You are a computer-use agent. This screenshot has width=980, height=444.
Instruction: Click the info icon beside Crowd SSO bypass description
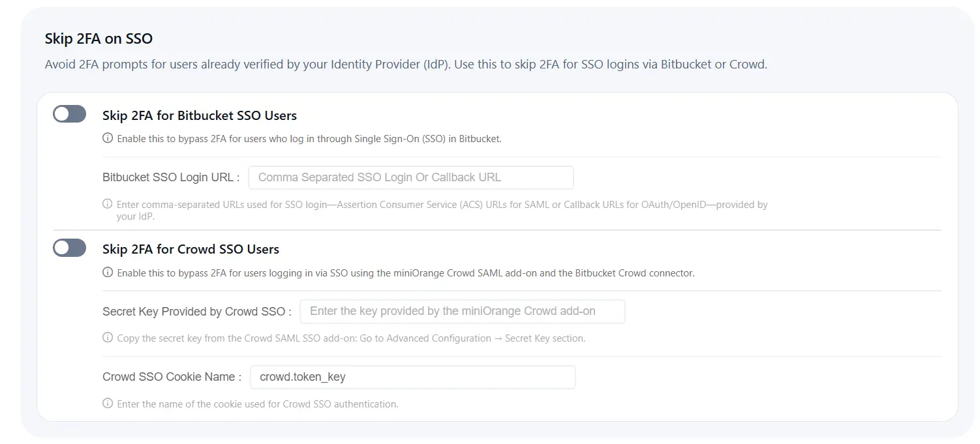pos(108,273)
